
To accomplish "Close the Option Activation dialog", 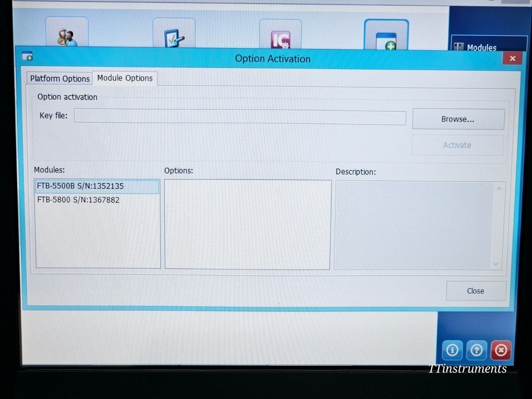I will click(x=475, y=291).
